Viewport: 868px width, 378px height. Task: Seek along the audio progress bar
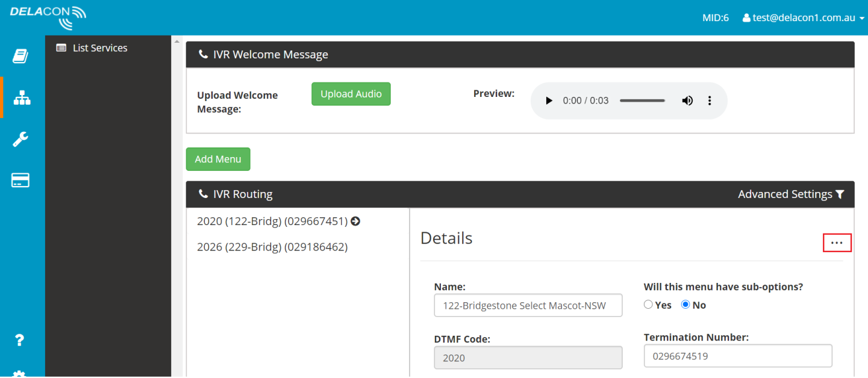(642, 101)
